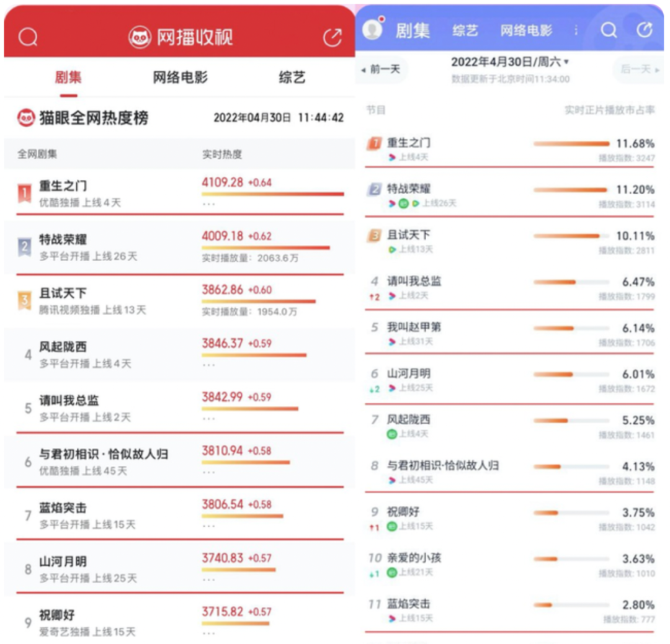Expand the dots under 请叫我总监 heat value
Image resolution: width=670 pixels, height=644 pixels.
coord(208,419)
